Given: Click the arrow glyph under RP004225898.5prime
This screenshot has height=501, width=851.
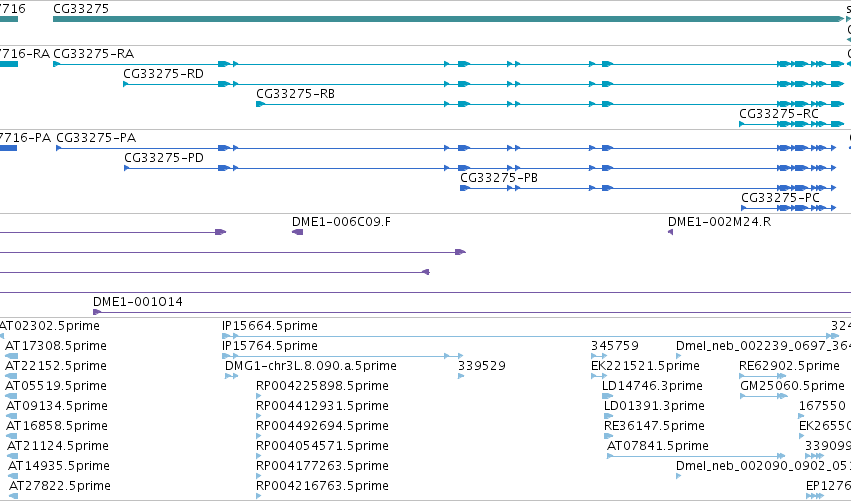Looking at the screenshot, I should tap(258, 396).
